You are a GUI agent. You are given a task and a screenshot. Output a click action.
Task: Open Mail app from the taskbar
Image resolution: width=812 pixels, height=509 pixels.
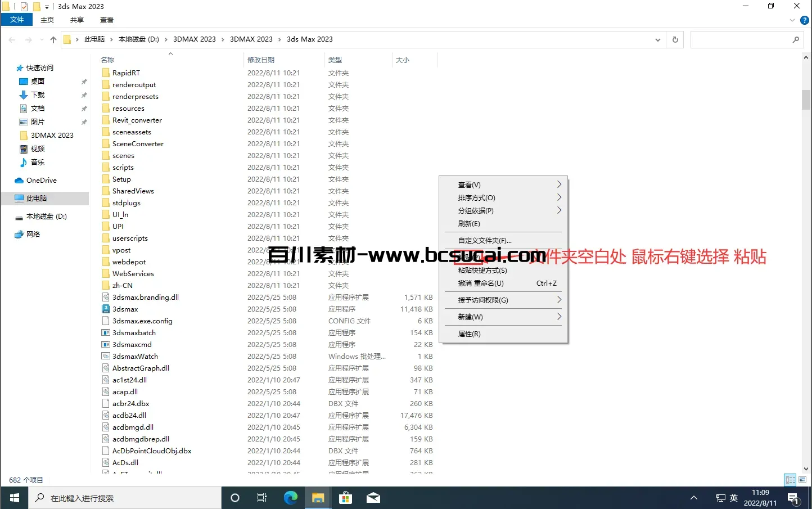373,498
